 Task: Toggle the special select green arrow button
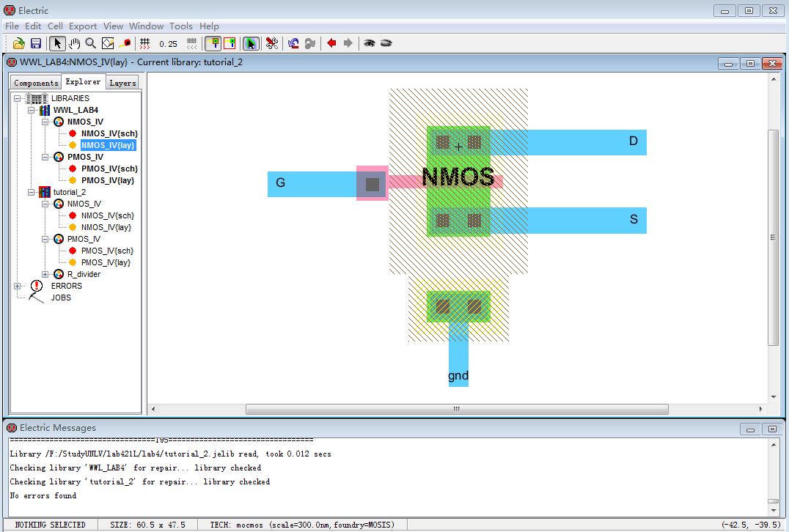(x=251, y=43)
